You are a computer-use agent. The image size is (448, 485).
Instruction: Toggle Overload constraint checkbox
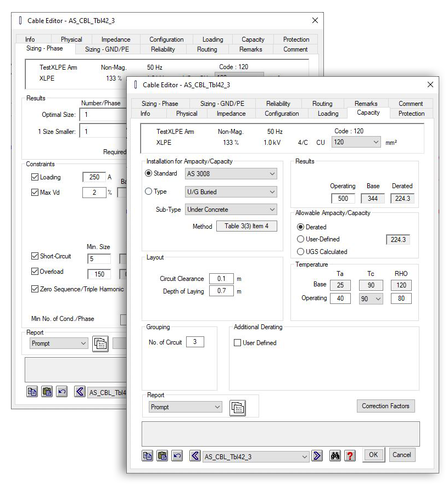(x=35, y=271)
